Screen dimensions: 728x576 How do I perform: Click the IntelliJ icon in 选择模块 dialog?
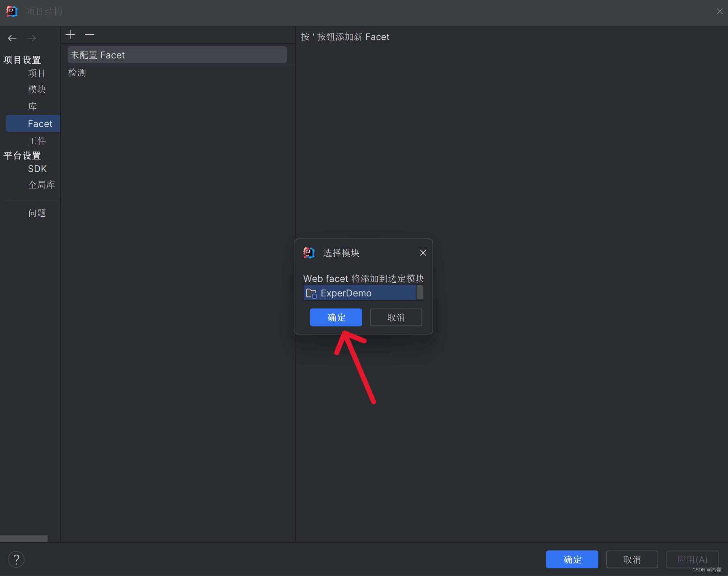click(309, 253)
